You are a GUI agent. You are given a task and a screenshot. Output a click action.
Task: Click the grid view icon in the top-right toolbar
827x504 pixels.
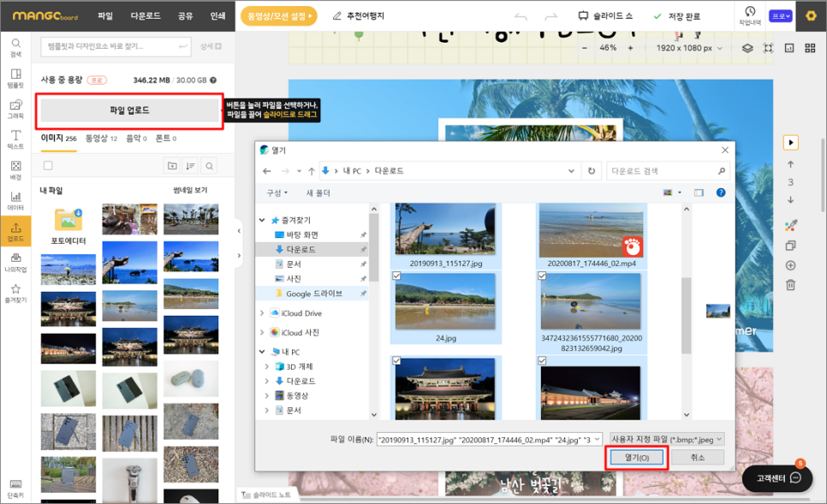coord(810,48)
